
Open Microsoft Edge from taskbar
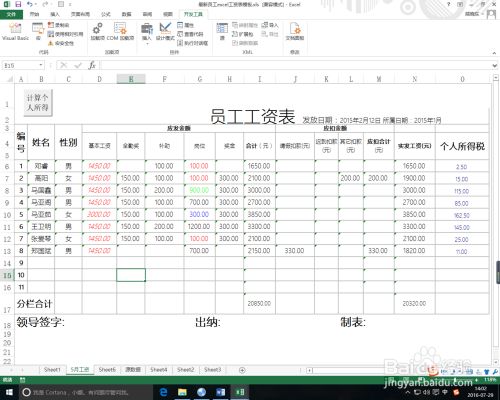click(163, 392)
